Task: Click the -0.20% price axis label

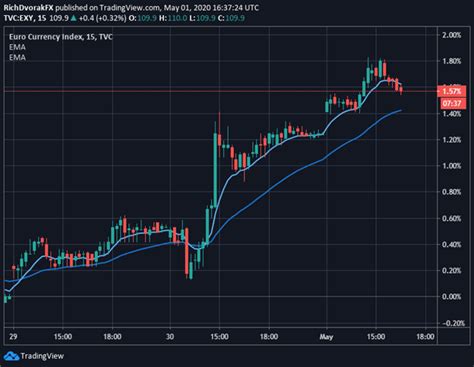Action: (453, 323)
